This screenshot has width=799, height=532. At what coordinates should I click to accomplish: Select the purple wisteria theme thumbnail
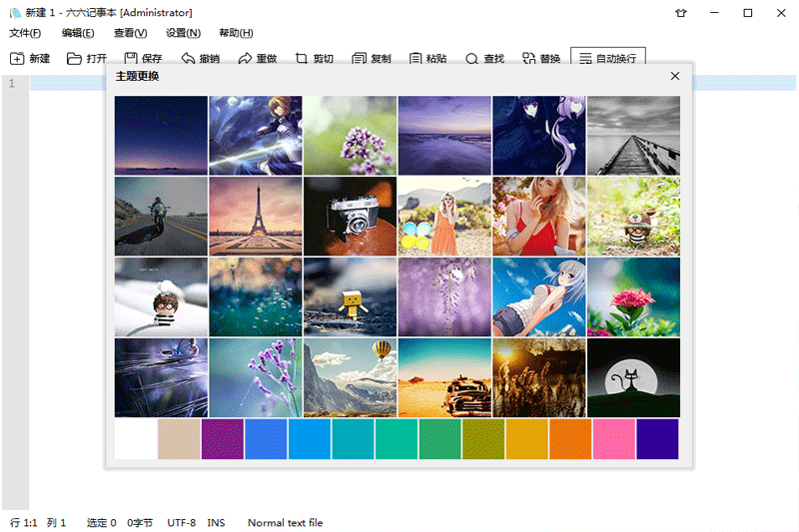(444, 296)
